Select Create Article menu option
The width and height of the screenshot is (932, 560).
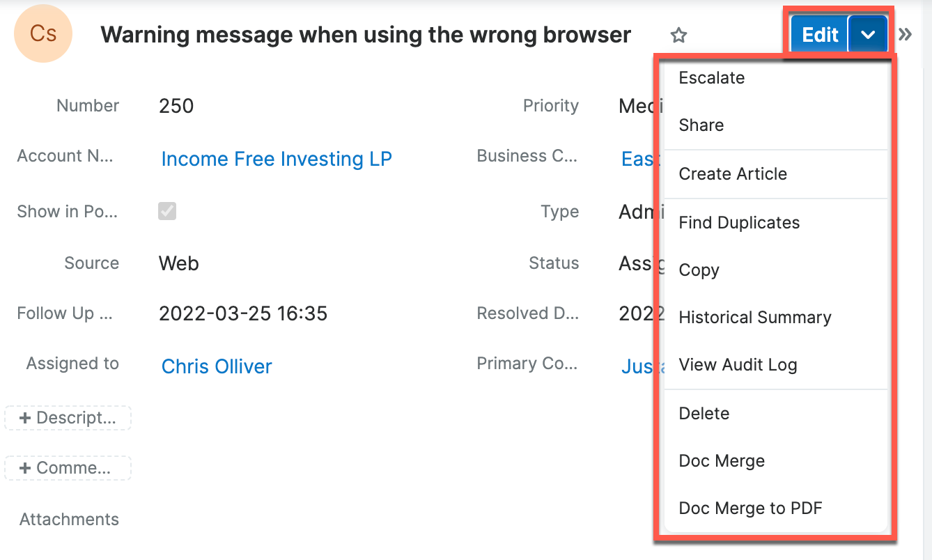(733, 174)
